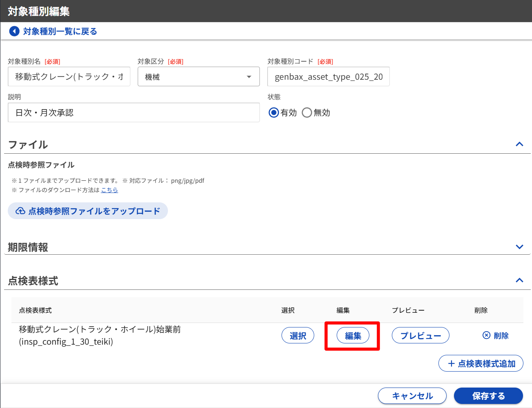Click the 保存する button
532x408 pixels.
tap(488, 396)
